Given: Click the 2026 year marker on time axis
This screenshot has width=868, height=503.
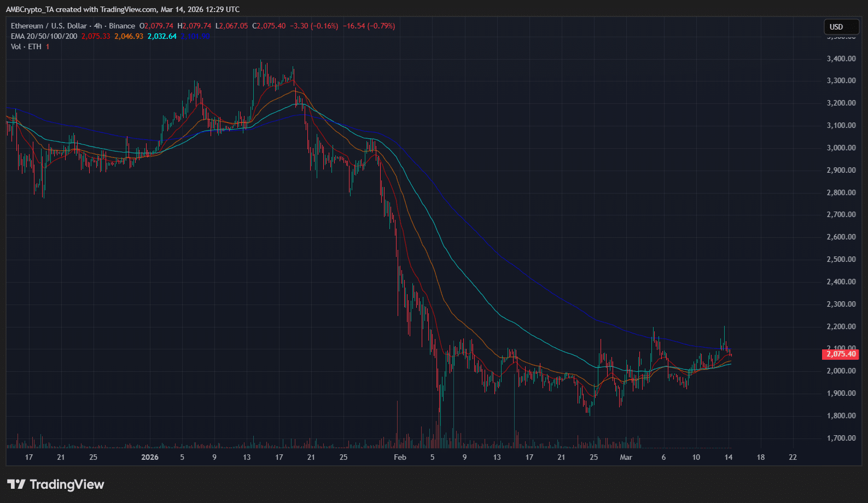Looking at the screenshot, I should tap(149, 457).
